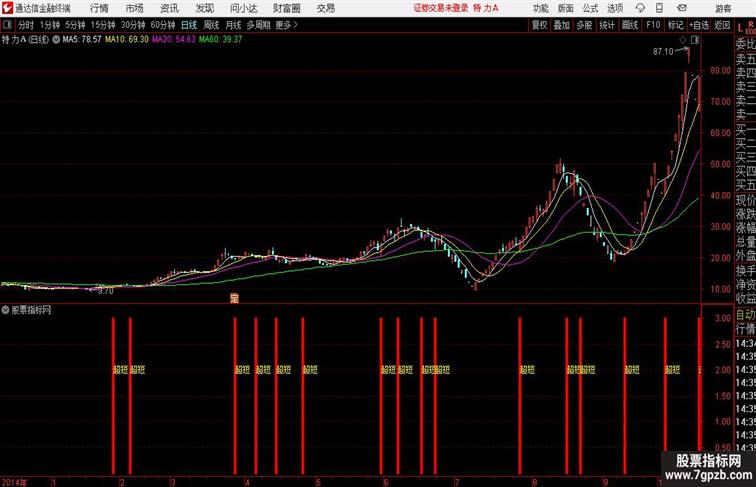This screenshot has width=756, height=487.
Task: Click the 3.00 indicator axis label
Action: pyautogui.click(x=723, y=318)
